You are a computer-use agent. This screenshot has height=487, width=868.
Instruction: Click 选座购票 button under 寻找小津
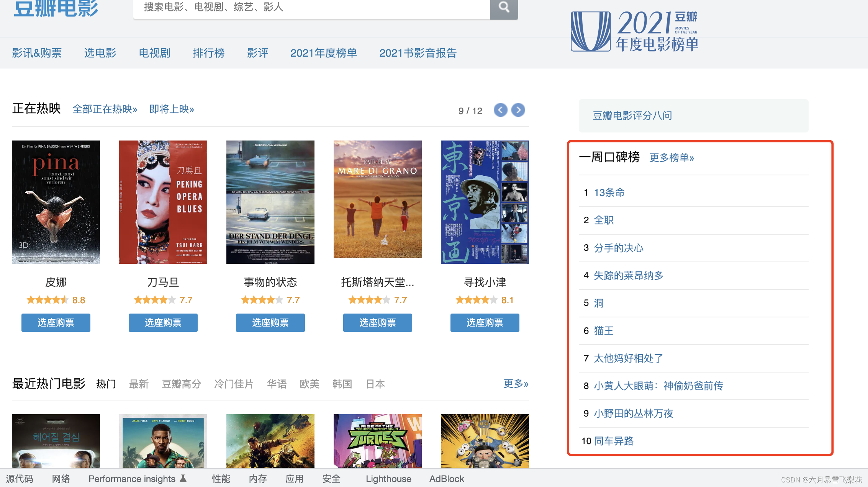point(485,323)
